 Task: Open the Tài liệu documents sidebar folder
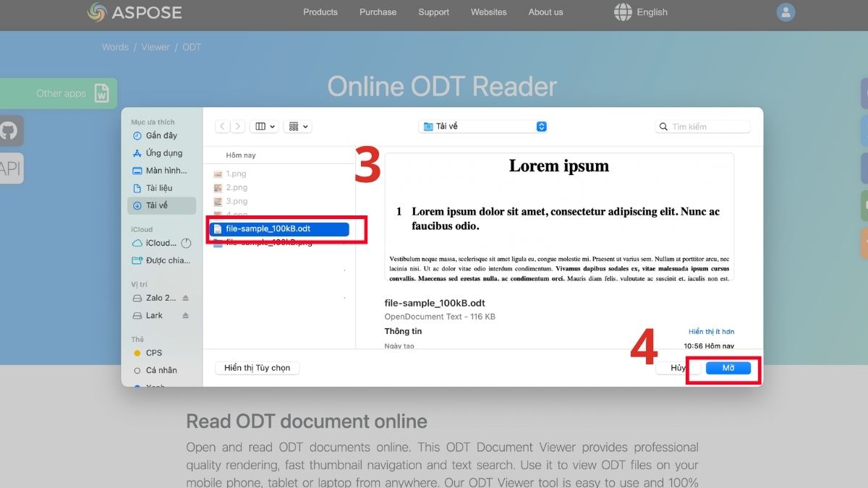[153, 188]
